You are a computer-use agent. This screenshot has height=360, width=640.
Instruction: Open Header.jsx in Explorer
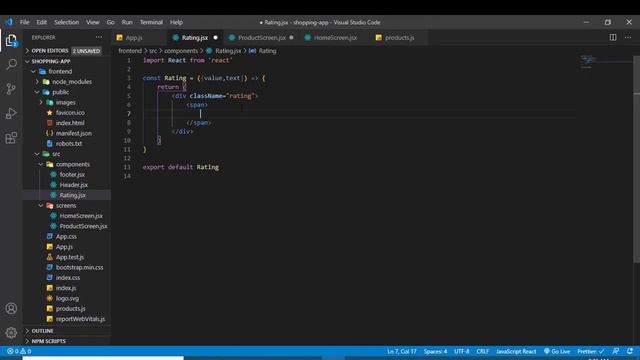point(73,185)
